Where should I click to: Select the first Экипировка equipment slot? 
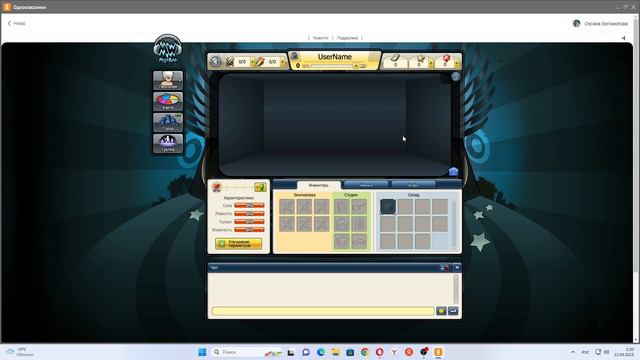(287, 207)
